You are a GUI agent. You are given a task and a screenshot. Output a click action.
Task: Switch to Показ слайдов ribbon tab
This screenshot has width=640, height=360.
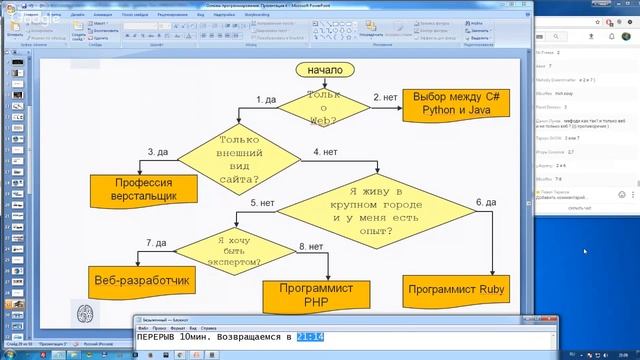[x=135, y=15]
